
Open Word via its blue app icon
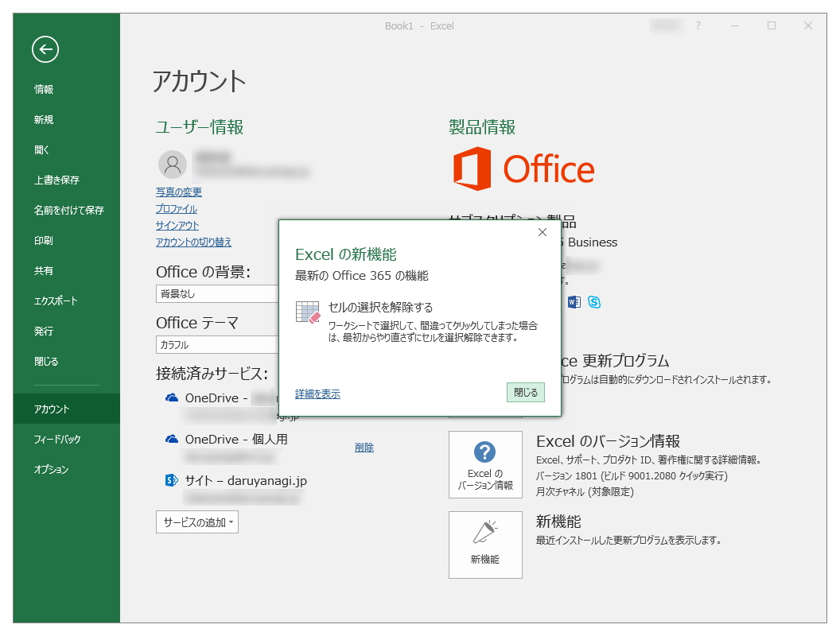click(573, 302)
